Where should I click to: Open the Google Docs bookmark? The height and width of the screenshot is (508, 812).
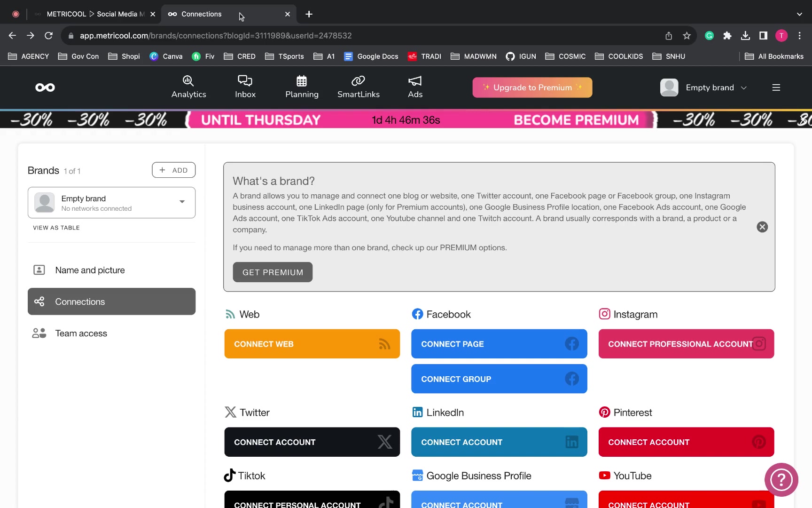(x=371, y=56)
